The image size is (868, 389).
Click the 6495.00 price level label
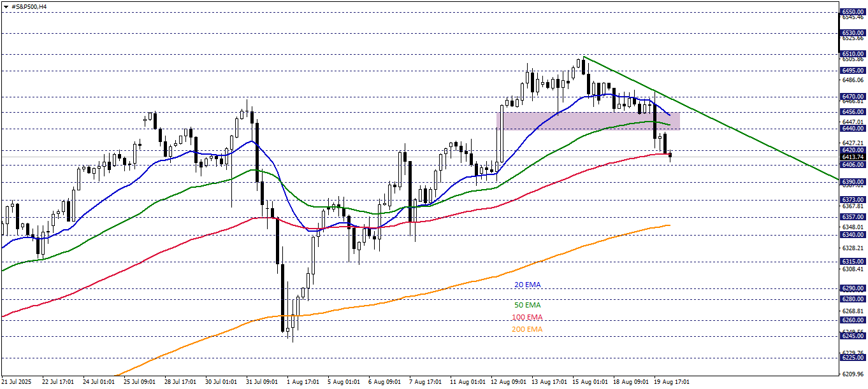point(853,70)
